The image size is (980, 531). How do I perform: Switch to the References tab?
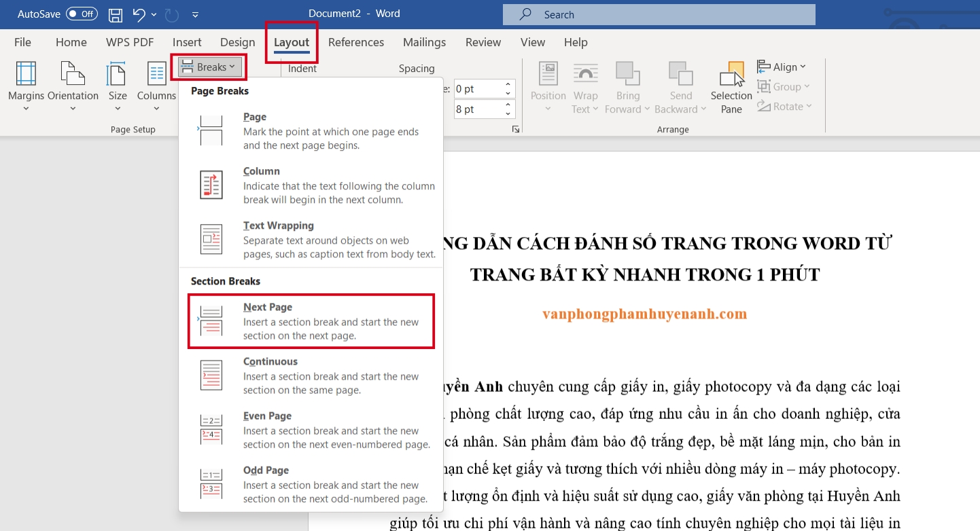[x=356, y=42]
